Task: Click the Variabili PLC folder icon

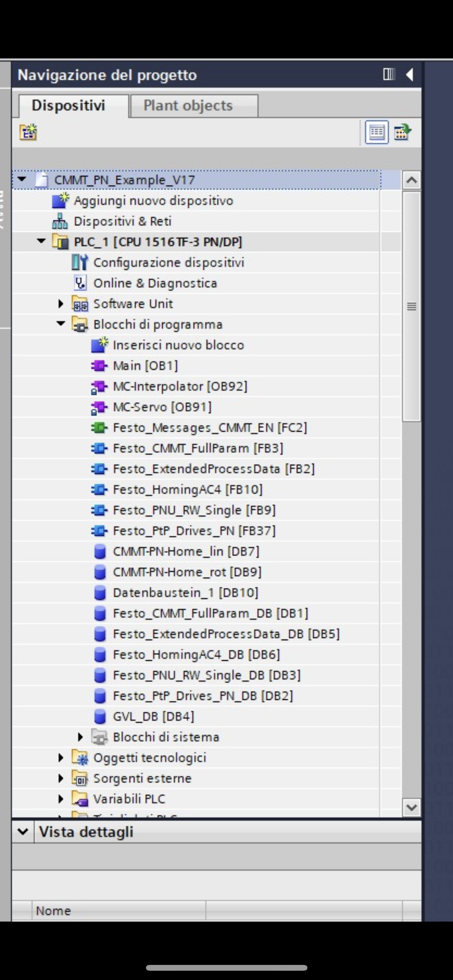Action: pos(80,798)
